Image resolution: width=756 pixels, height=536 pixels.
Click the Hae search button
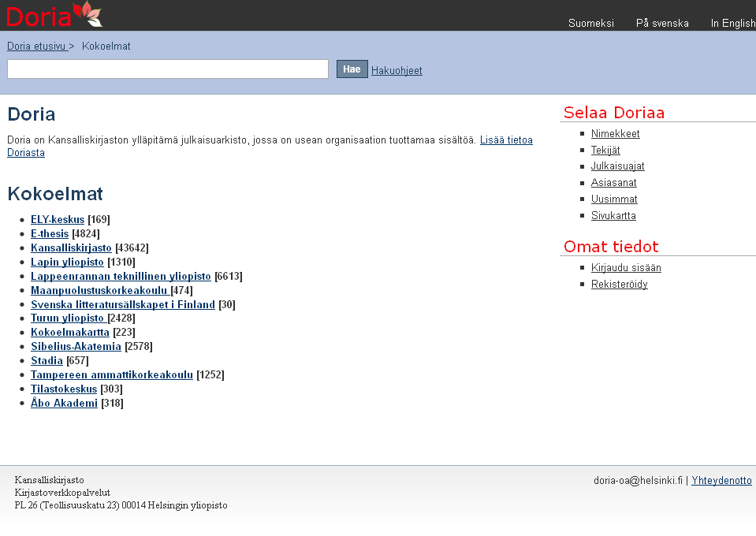click(x=352, y=69)
